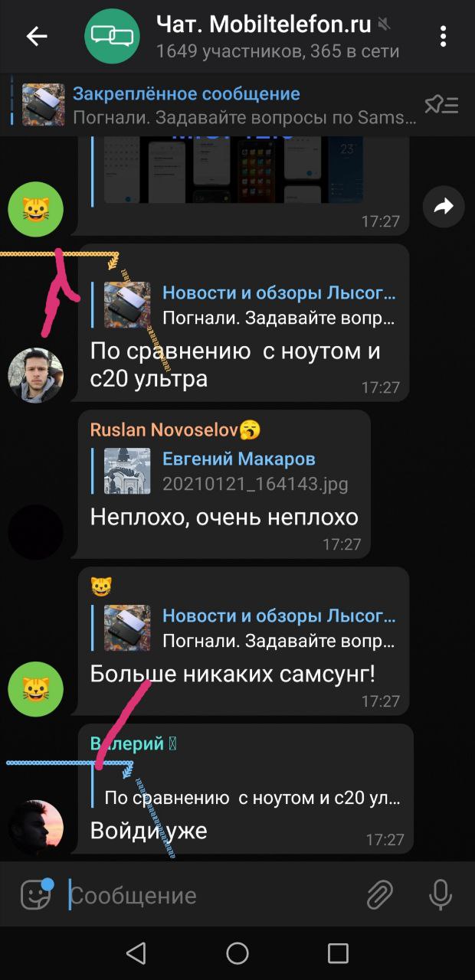
Task: Open the three-dot chat options menu
Action: pyautogui.click(x=444, y=36)
